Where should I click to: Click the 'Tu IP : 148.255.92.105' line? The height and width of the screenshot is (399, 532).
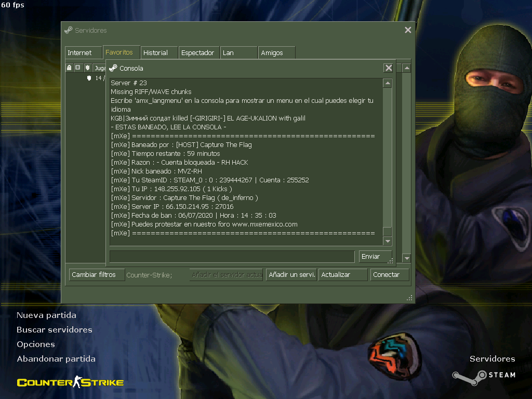pyautogui.click(x=171, y=189)
